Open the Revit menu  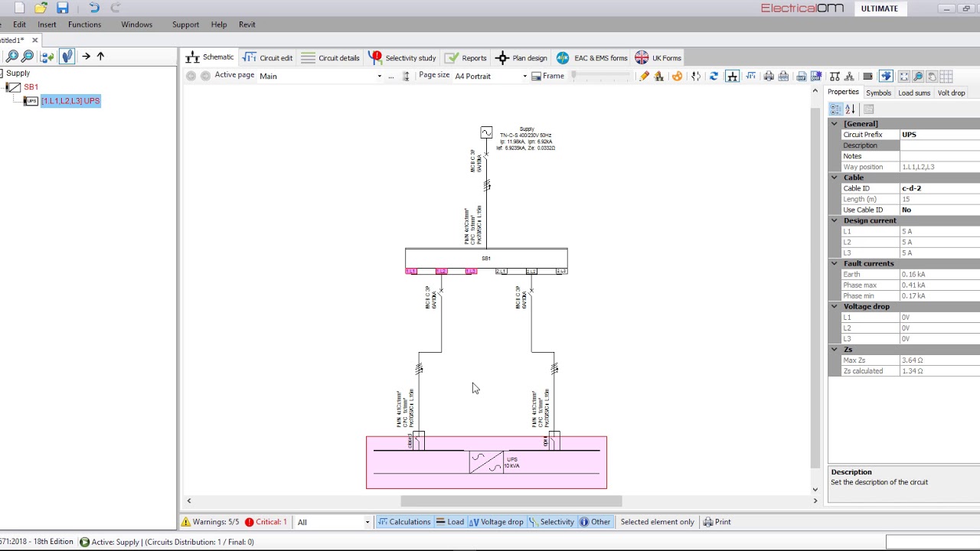pyautogui.click(x=247, y=24)
